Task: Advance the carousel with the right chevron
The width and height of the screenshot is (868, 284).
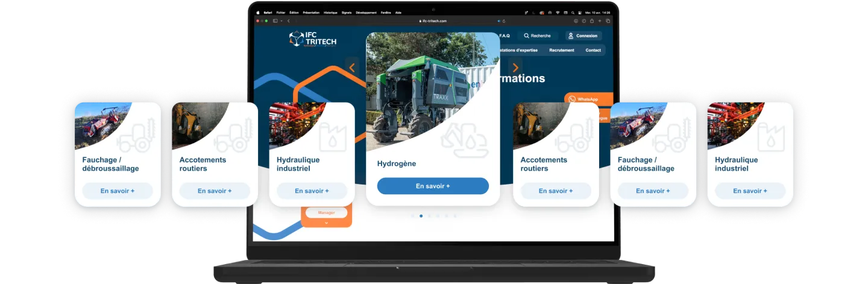Action: tap(515, 68)
